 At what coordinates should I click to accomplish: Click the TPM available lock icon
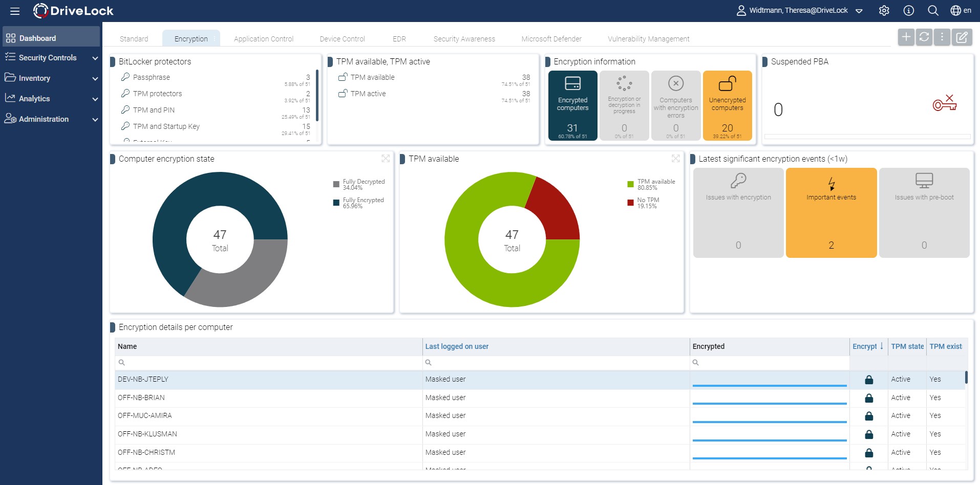tap(343, 77)
